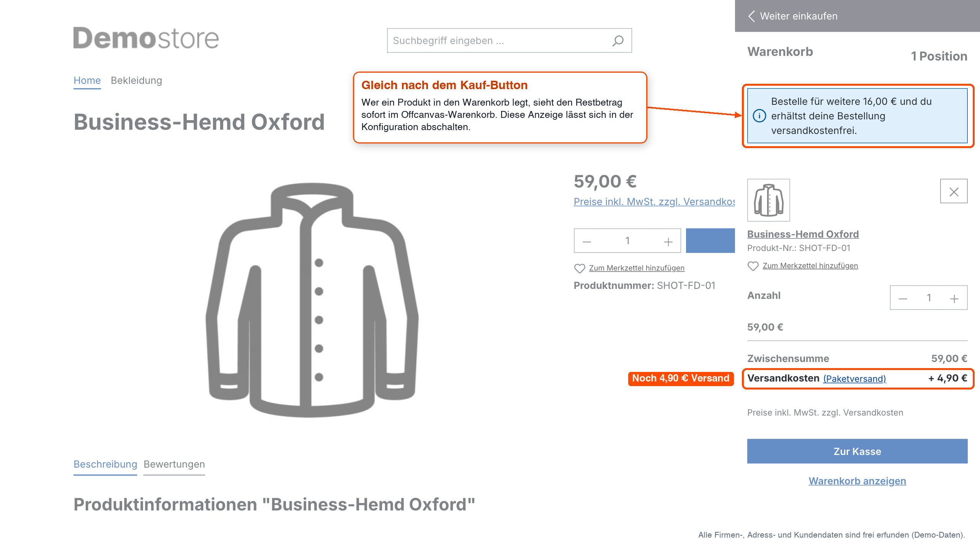Decrease quantity in the cart Anzahl stepper
This screenshot has height=551, width=980.
903,298
